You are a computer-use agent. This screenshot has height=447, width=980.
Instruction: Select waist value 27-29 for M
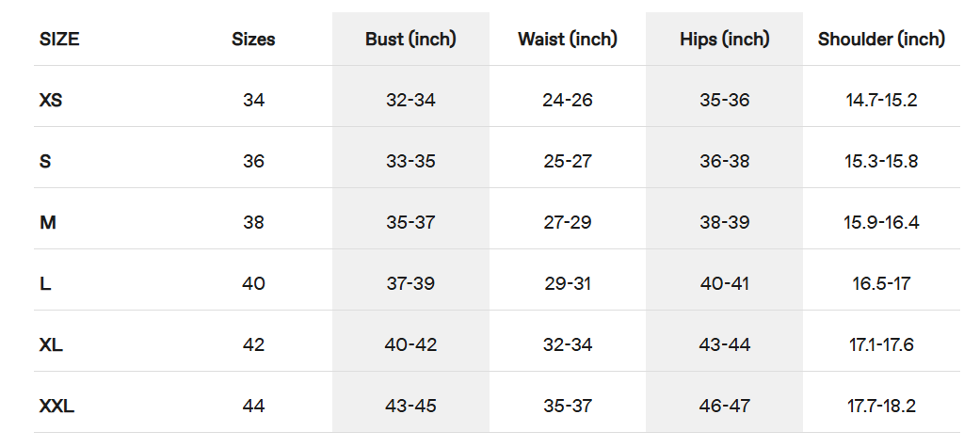pos(568,223)
